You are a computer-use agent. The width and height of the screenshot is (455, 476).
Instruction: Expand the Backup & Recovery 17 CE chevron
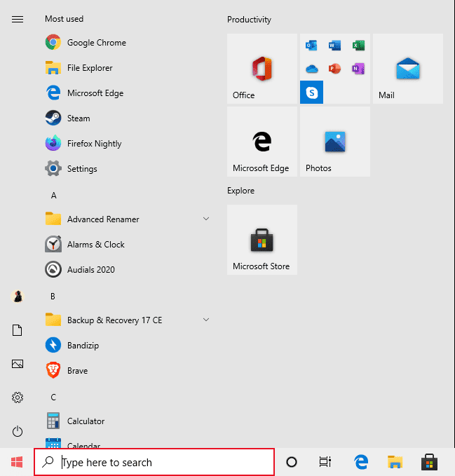point(206,320)
